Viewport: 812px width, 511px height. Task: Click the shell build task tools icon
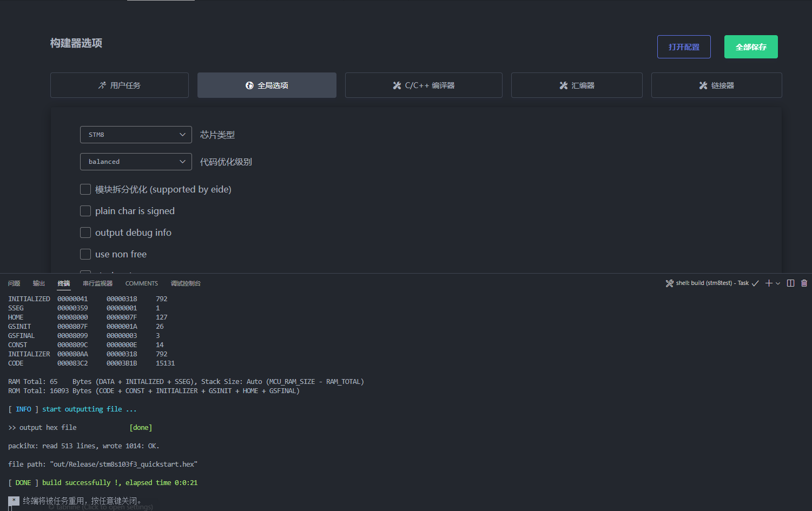click(x=669, y=283)
